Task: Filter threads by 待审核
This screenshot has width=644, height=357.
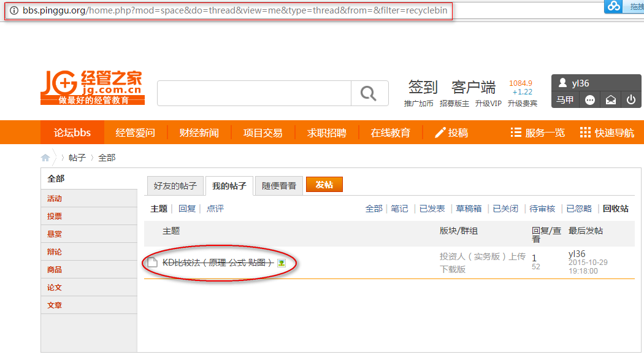Action: pyautogui.click(x=542, y=209)
